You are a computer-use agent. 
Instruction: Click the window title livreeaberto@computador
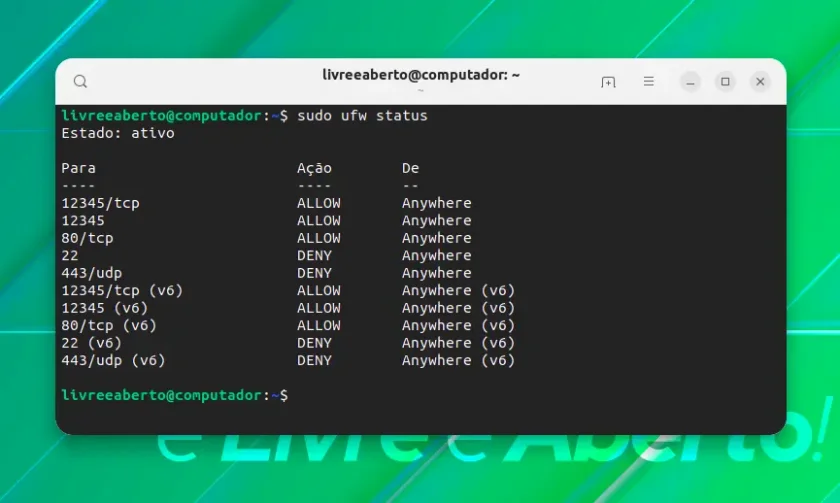coord(421,75)
